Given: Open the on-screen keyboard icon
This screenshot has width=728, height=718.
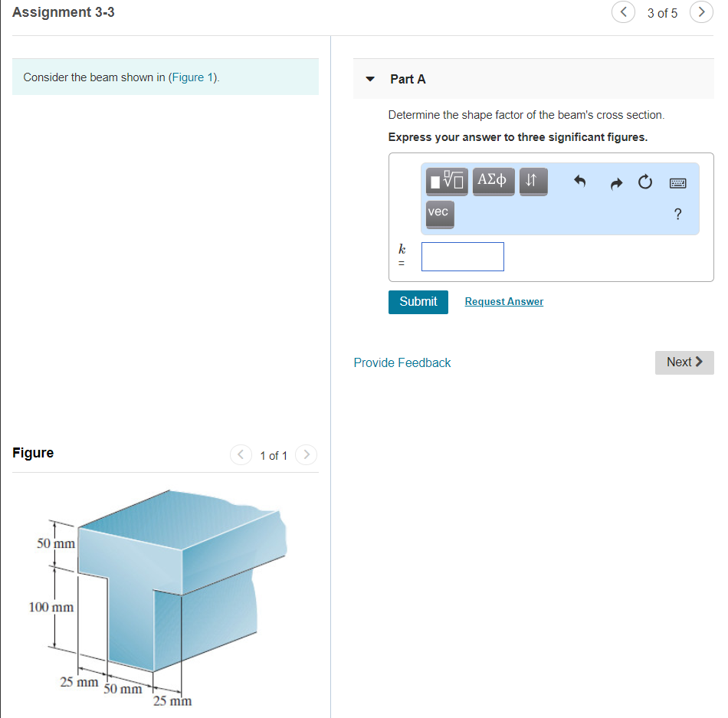Looking at the screenshot, I should 677,182.
